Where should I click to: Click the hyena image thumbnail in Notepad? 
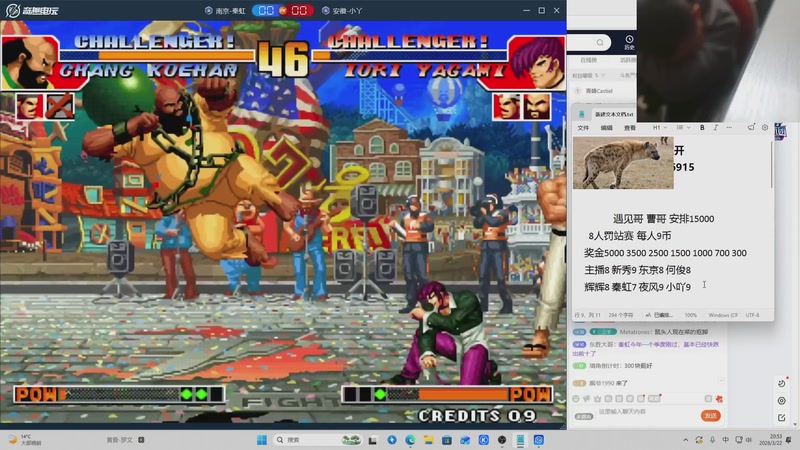click(x=623, y=163)
